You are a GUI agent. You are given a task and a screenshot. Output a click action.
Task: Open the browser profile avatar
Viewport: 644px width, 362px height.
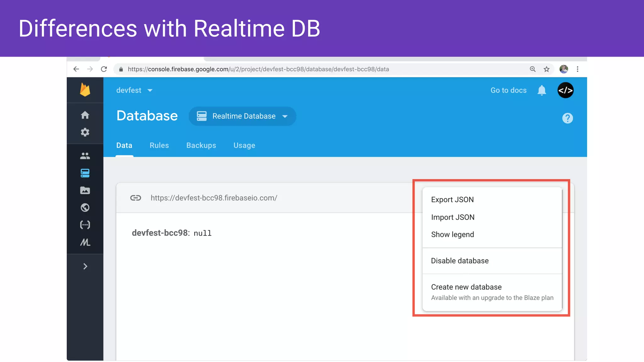(x=563, y=69)
